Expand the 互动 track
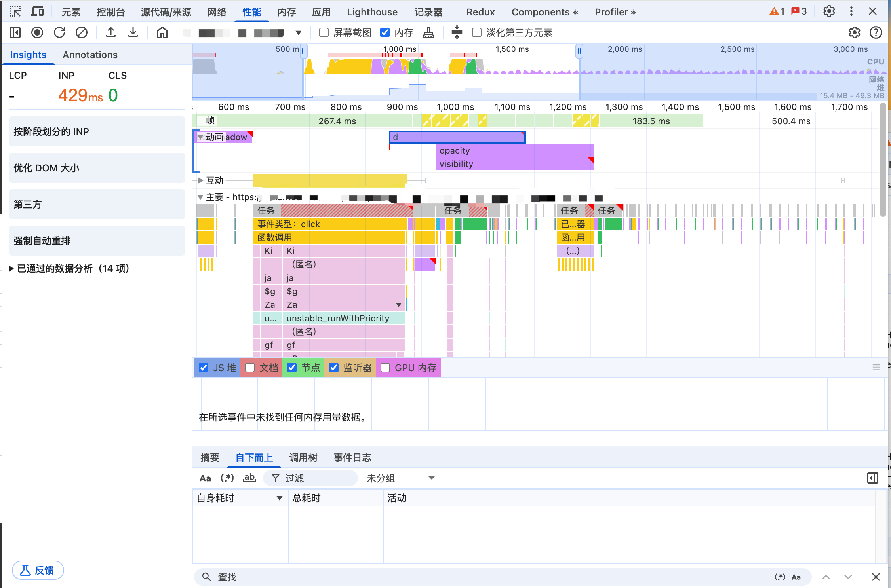 point(200,181)
